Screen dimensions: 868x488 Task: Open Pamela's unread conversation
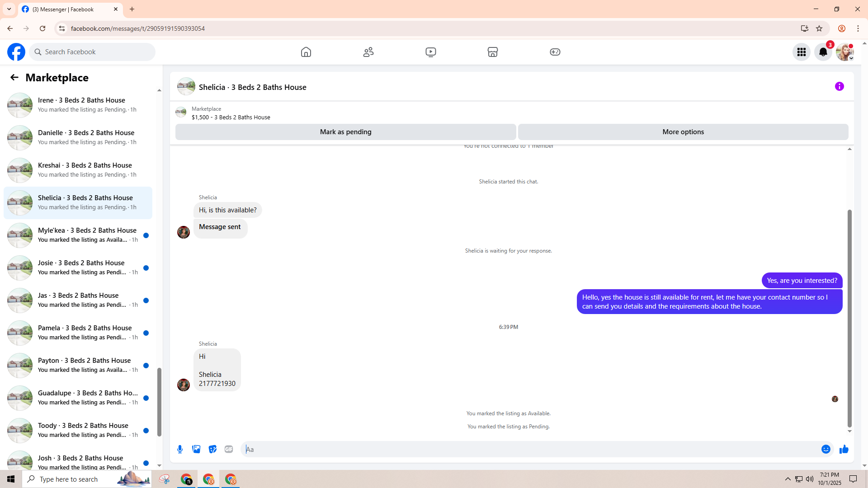[x=78, y=333]
